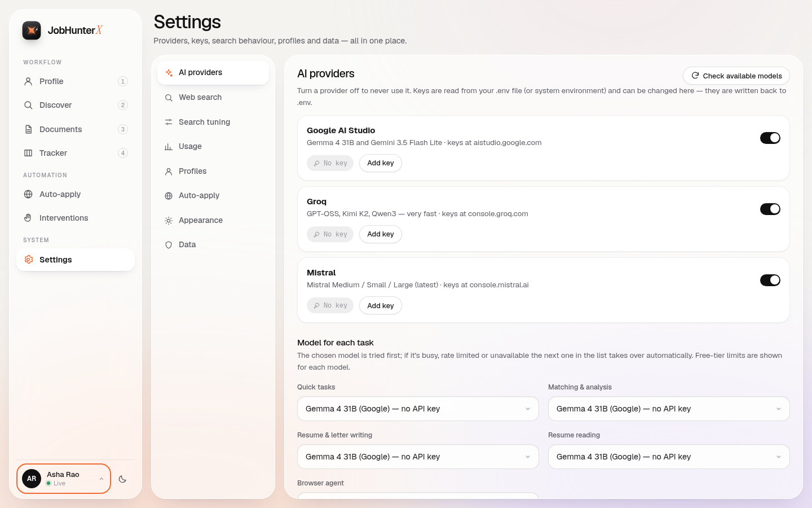Open Profile via its person icon
Viewport: 812px width, 508px height.
tap(28, 81)
